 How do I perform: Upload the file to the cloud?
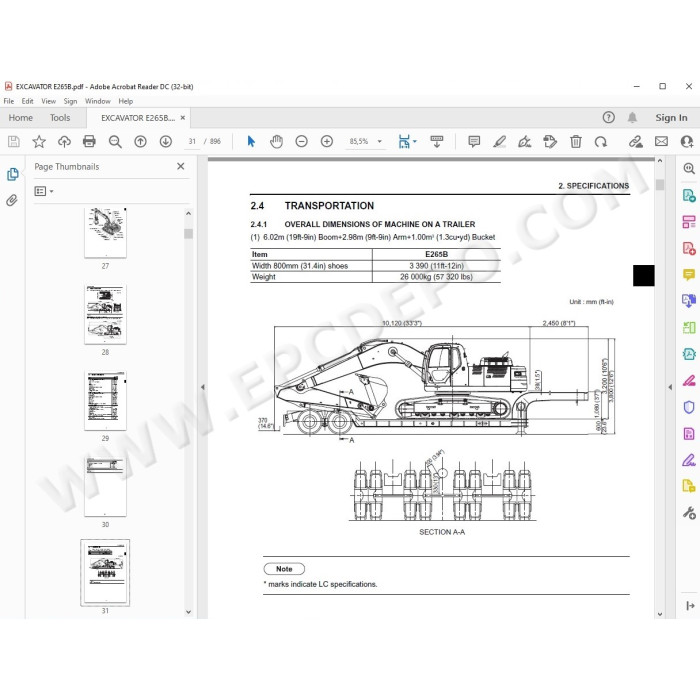[64, 142]
